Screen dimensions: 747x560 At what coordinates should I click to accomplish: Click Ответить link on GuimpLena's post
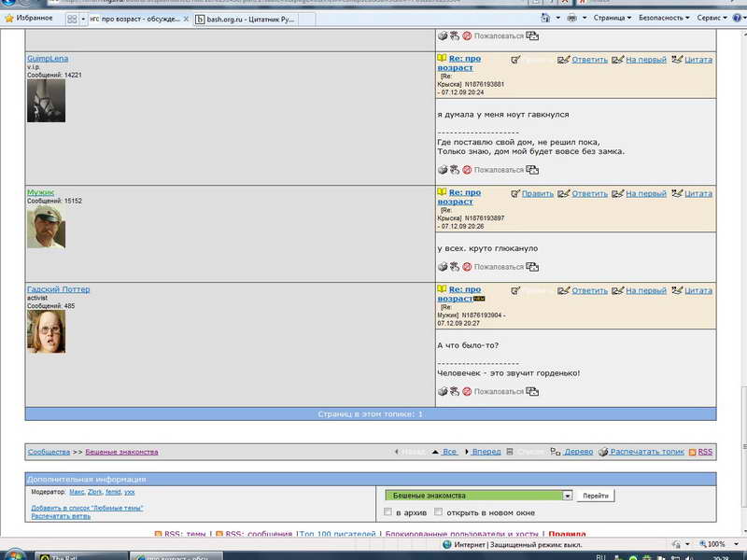point(589,60)
